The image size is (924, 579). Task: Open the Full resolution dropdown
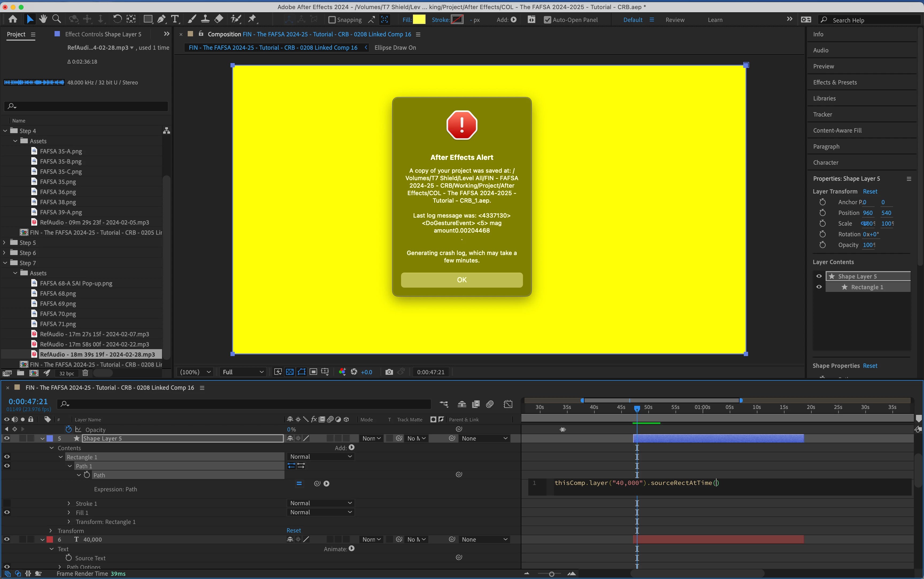[243, 372]
